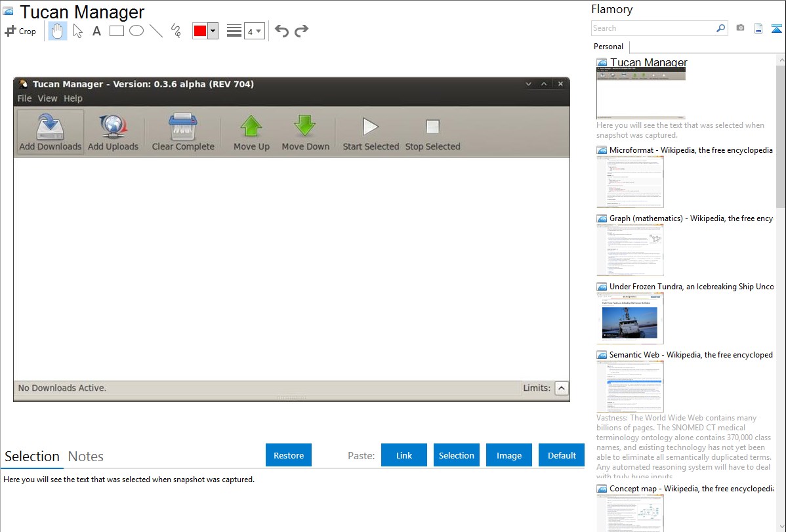Click the Paste Image button

pos(508,455)
